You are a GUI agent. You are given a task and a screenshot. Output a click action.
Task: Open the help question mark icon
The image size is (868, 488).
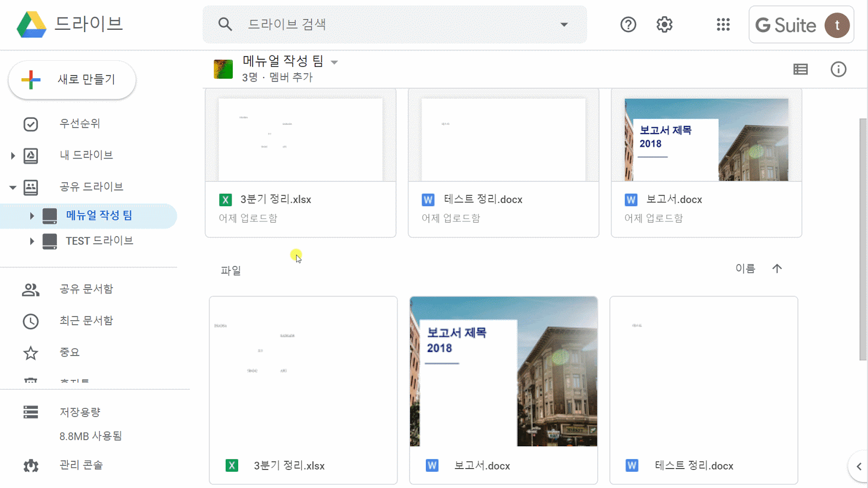[x=628, y=24]
